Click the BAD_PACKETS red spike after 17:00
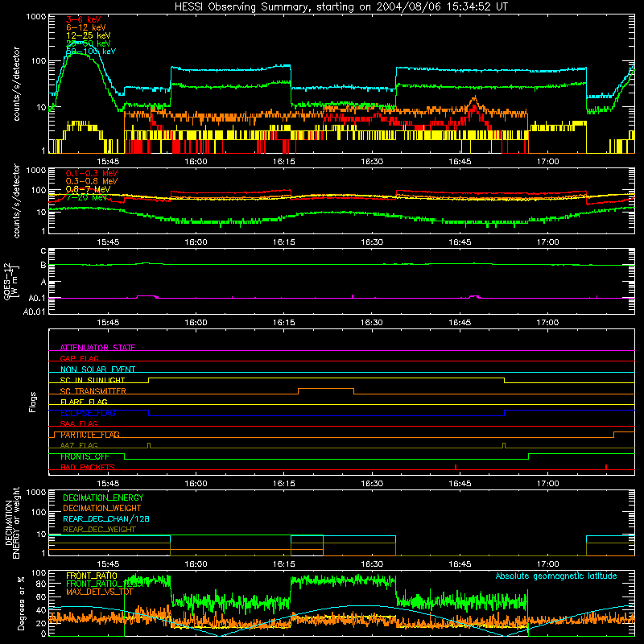The height and width of the screenshot is (644, 644). [606, 467]
